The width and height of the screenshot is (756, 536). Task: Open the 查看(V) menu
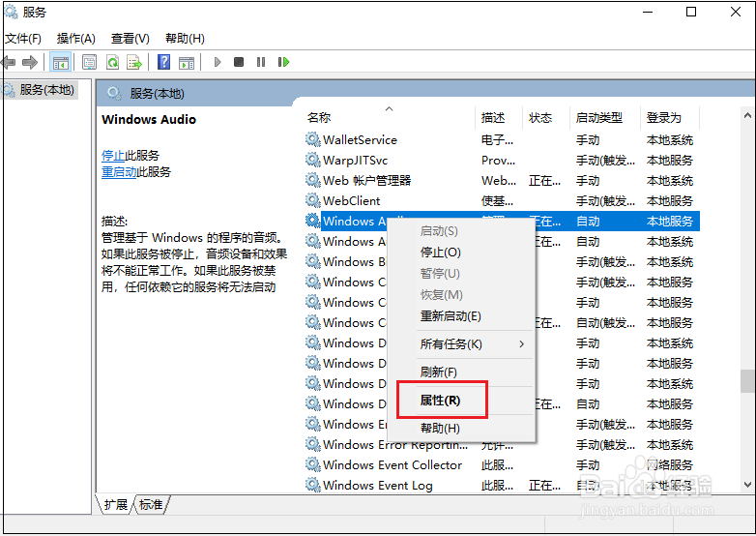tap(131, 39)
